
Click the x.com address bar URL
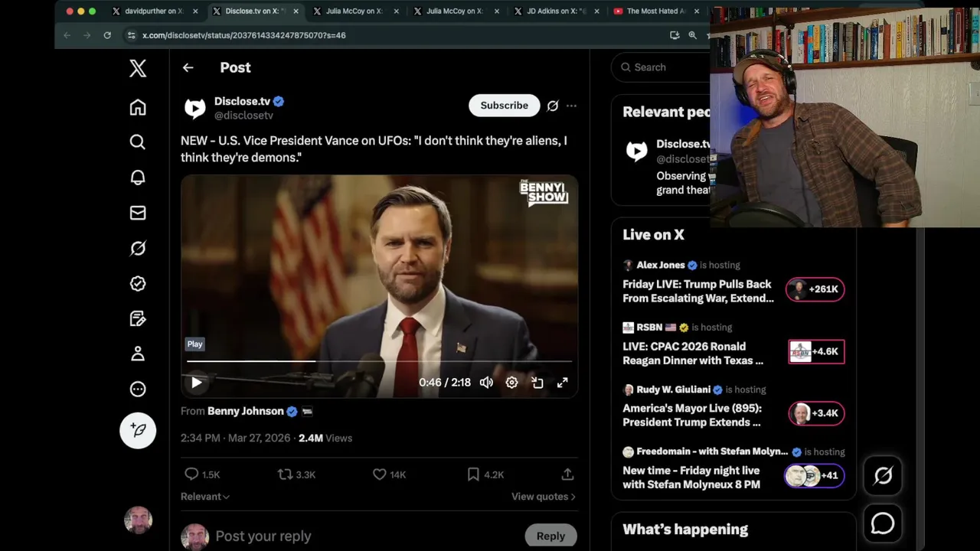pyautogui.click(x=244, y=35)
